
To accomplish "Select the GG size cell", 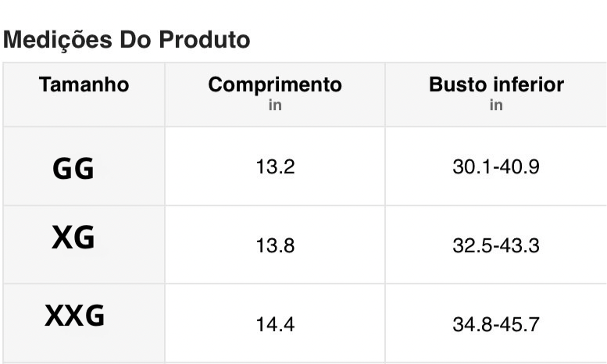I will (73, 168).
